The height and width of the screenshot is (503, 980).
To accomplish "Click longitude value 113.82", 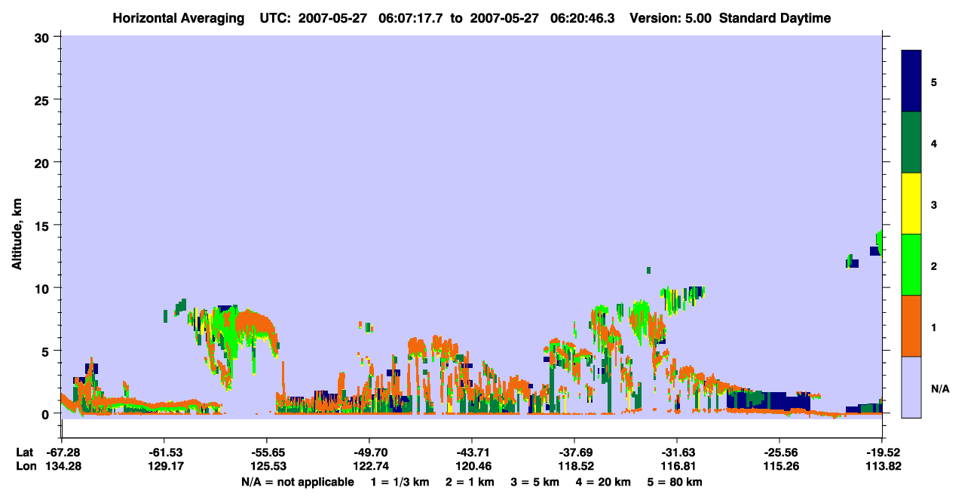I will click(882, 466).
